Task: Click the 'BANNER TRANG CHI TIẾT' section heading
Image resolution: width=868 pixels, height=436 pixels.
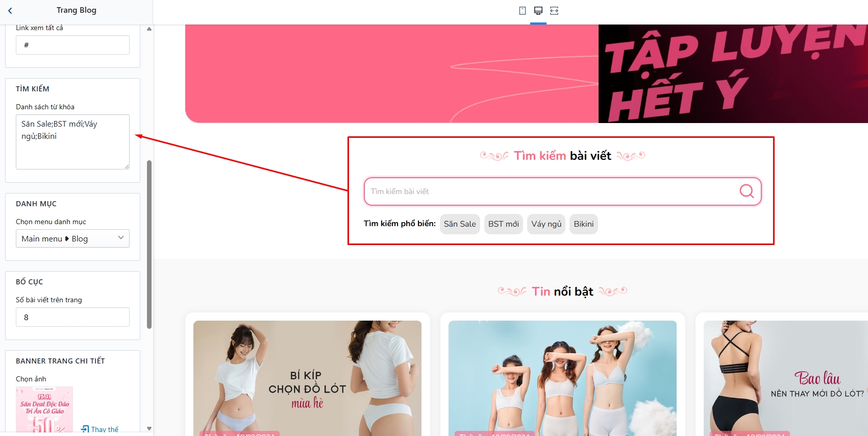Action: 60,361
